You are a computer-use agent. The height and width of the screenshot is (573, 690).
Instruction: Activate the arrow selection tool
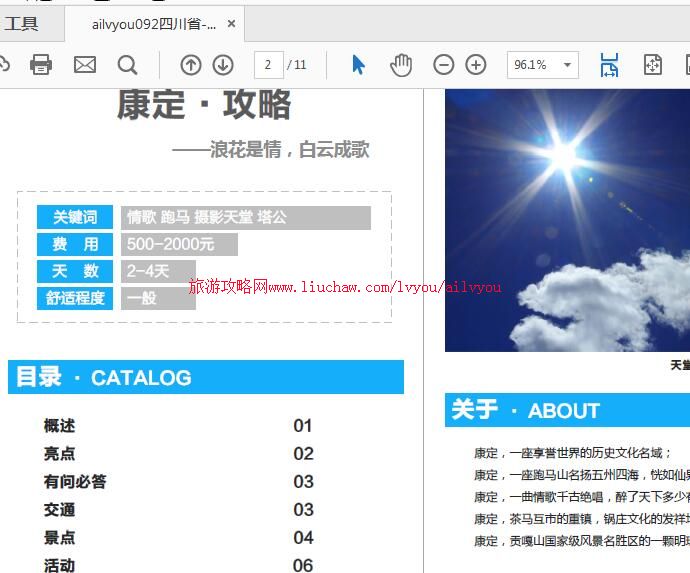[359, 65]
